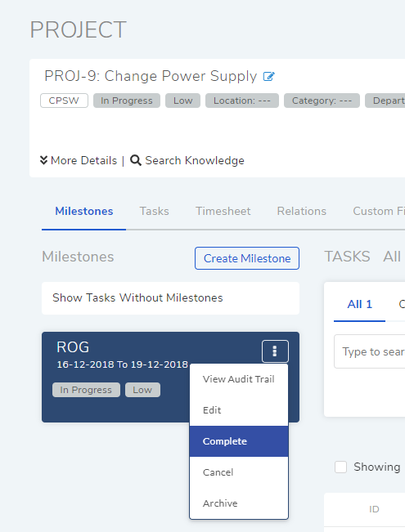The image size is (405, 532).
Task: Open the three-dot menu on ROG milestone
Action: pos(275,351)
